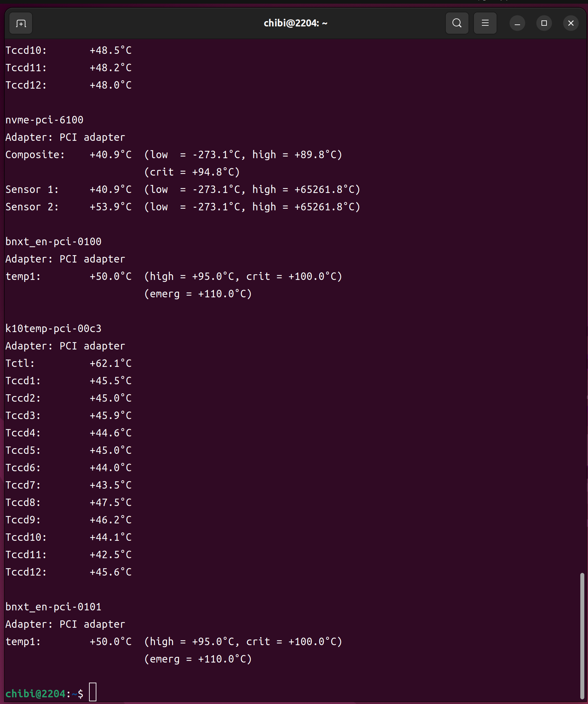Click the green chibi@2204 prompt text
The height and width of the screenshot is (704, 588).
[35, 693]
